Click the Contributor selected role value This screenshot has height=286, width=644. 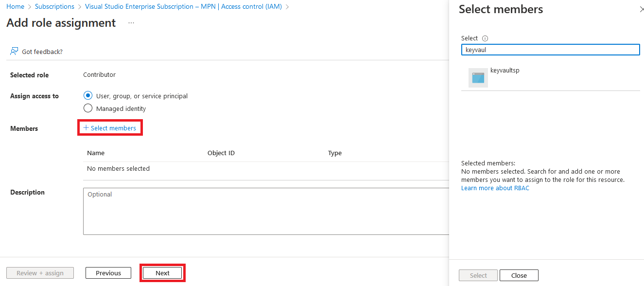(99, 74)
